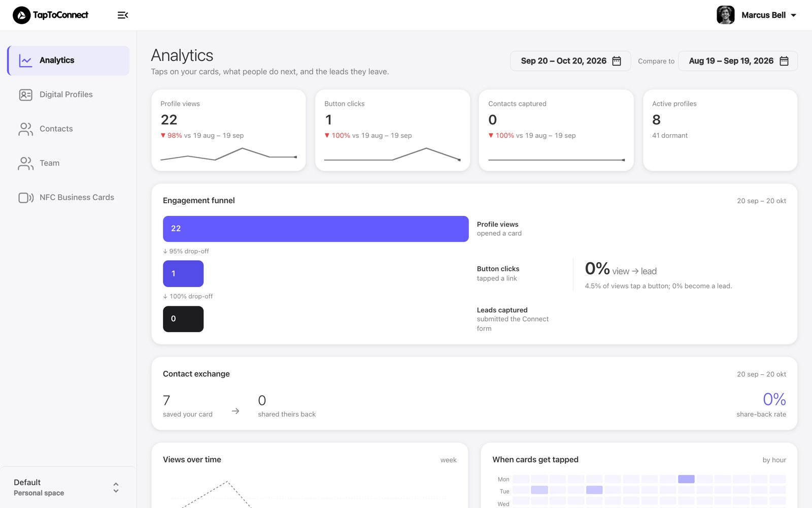Click the Analytics chart icon in sidebar
This screenshot has height=508, width=812.
[x=25, y=60]
